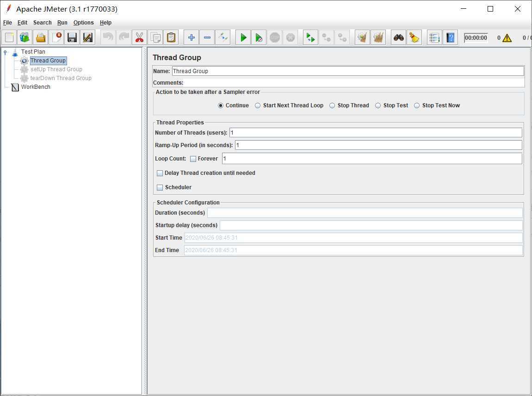The image size is (532, 396).
Task: Click the Number of Threads input field
Action: tap(375, 133)
